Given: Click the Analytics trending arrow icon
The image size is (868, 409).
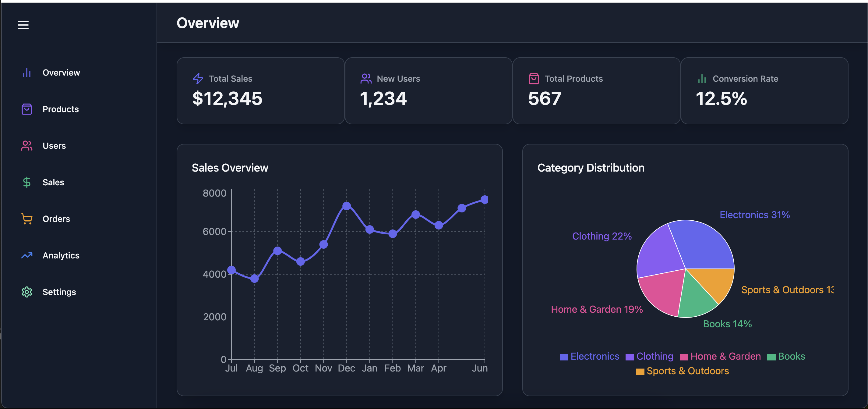Looking at the screenshot, I should 26,255.
